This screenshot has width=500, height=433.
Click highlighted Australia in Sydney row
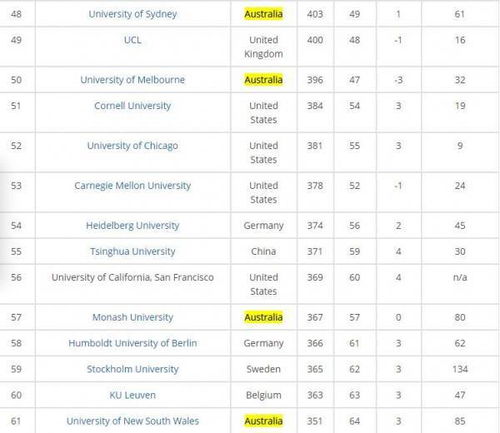click(263, 14)
